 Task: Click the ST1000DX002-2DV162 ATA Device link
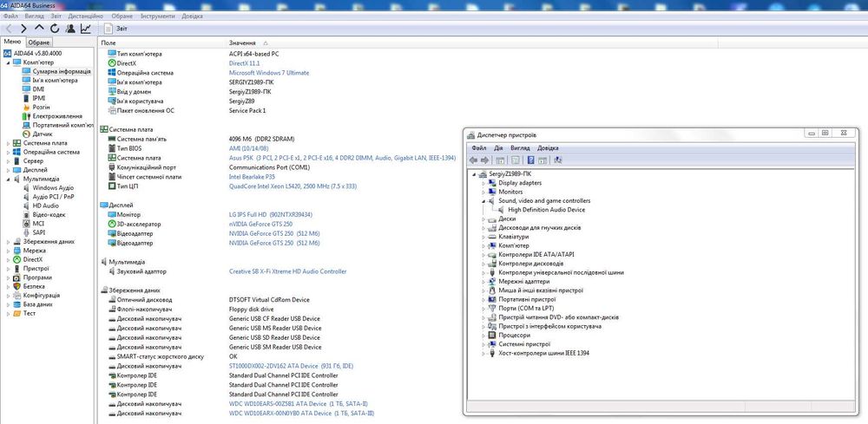point(291,366)
